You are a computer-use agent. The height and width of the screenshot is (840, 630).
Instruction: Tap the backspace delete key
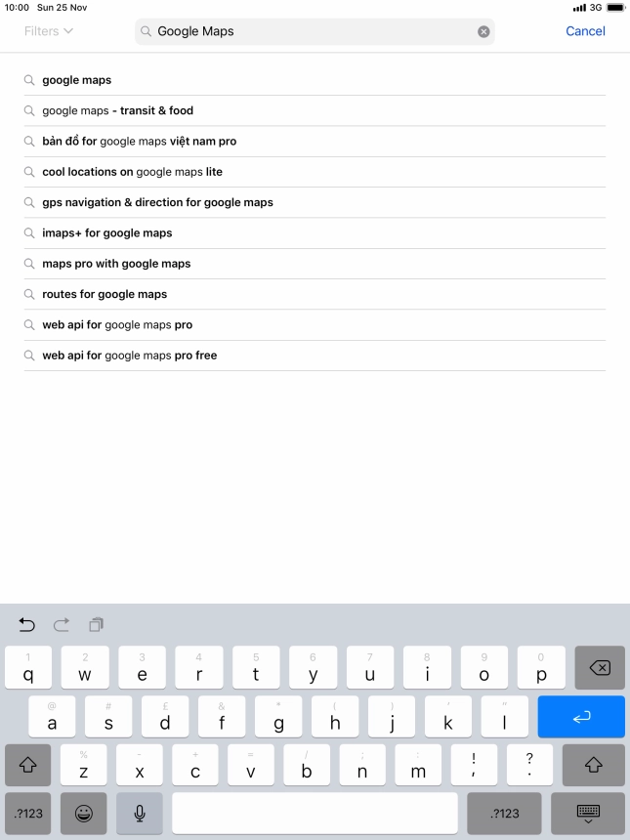[600, 667]
